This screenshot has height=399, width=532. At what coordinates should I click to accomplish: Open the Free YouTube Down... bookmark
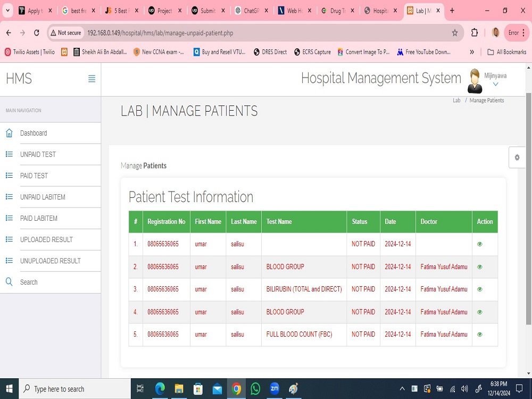[424, 52]
